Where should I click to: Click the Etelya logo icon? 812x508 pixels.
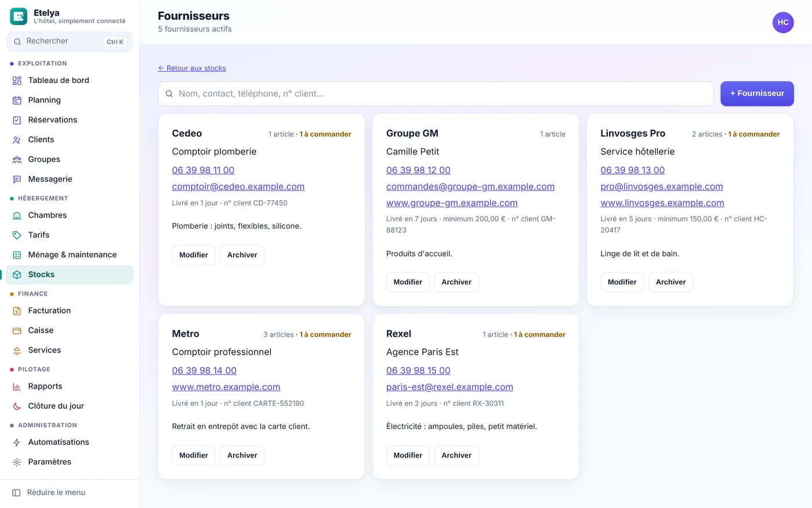pyautogui.click(x=19, y=16)
